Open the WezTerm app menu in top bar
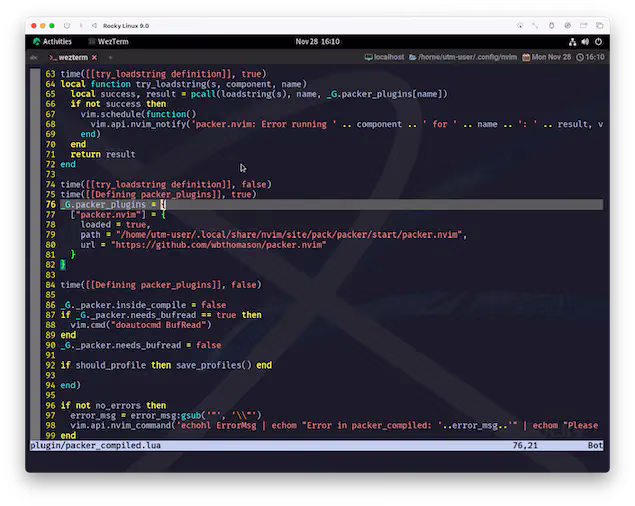Screen dimensions: 635x506 click(x=108, y=41)
